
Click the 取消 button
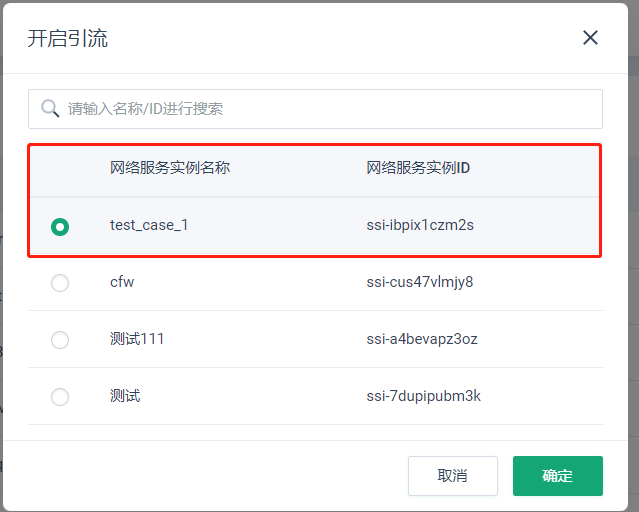click(x=453, y=476)
